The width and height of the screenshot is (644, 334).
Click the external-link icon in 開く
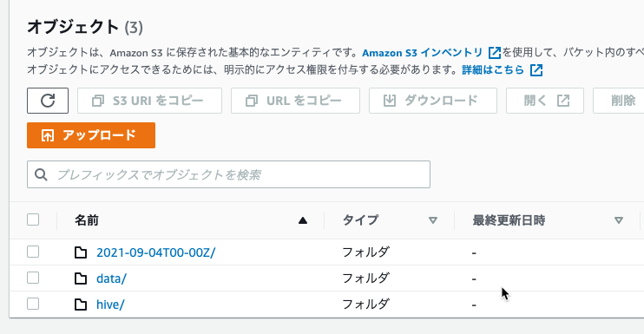coord(563,101)
